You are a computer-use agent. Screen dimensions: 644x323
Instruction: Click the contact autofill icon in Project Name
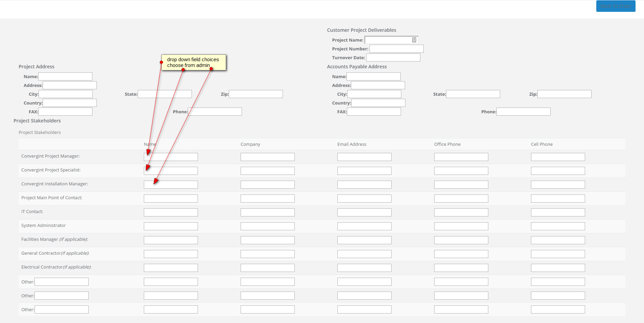click(414, 40)
